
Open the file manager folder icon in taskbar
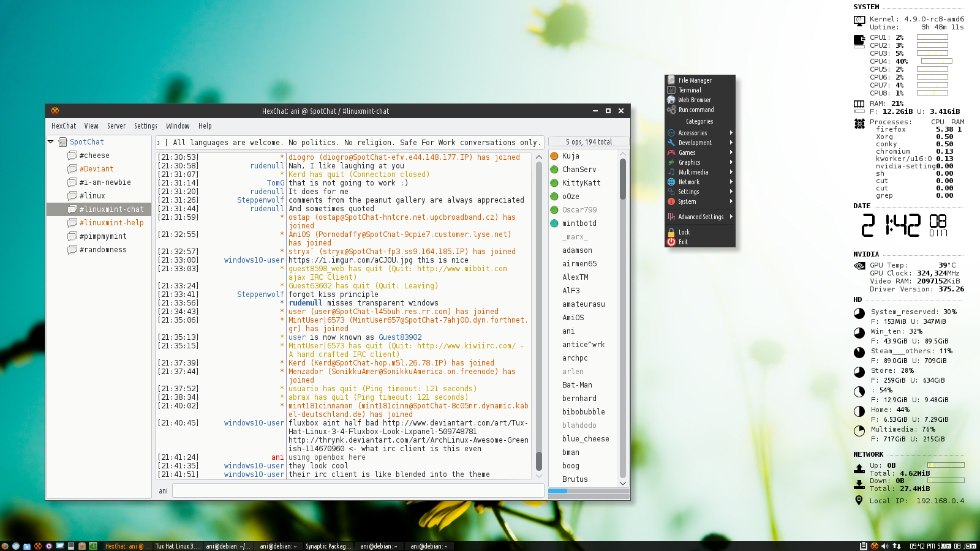tap(27, 546)
